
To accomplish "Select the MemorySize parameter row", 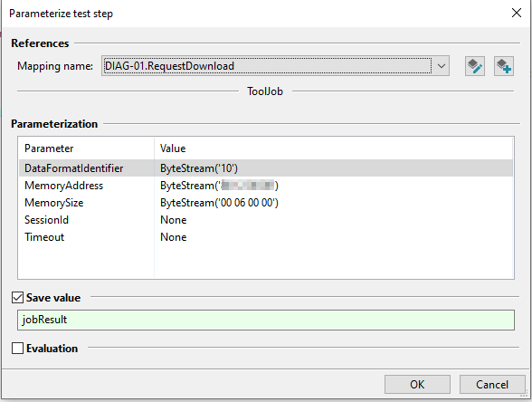I will 266,203.
